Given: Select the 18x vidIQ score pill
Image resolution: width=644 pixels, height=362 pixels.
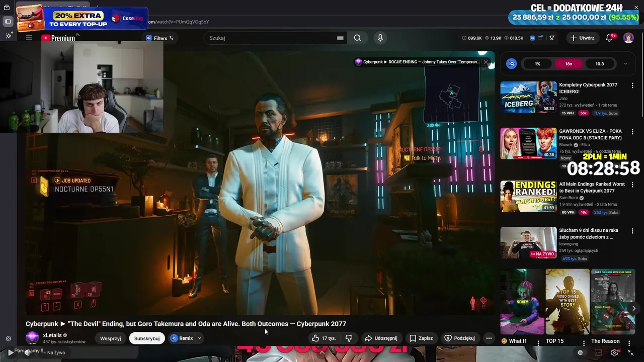Looking at the screenshot, I should (x=569, y=64).
